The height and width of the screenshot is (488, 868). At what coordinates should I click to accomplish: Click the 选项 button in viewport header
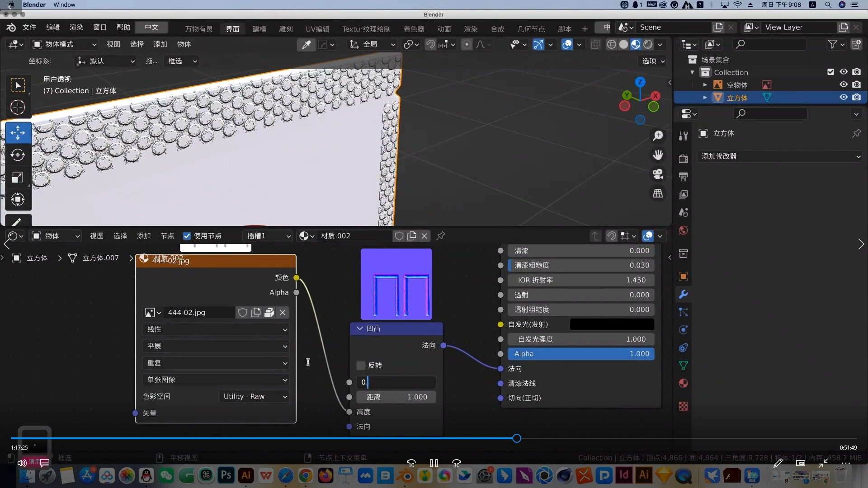click(653, 61)
